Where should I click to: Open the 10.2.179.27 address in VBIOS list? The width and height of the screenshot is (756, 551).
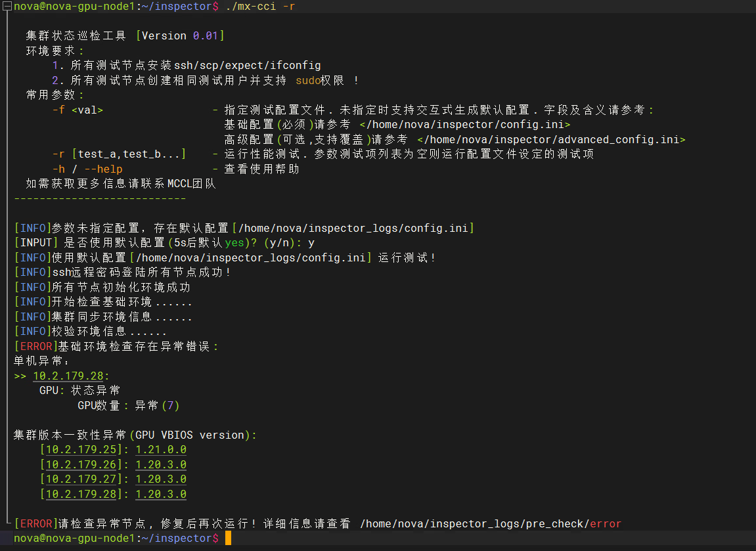[81, 479]
